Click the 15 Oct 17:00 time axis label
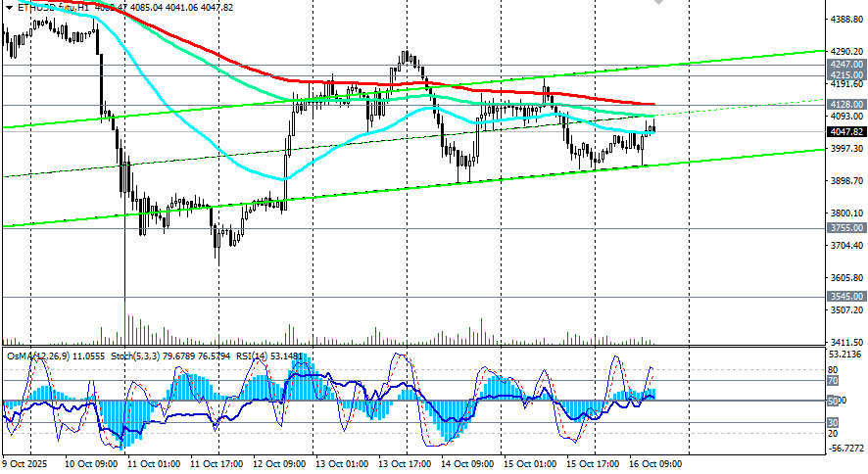Image resolution: width=868 pixels, height=474 pixels. coord(593,463)
